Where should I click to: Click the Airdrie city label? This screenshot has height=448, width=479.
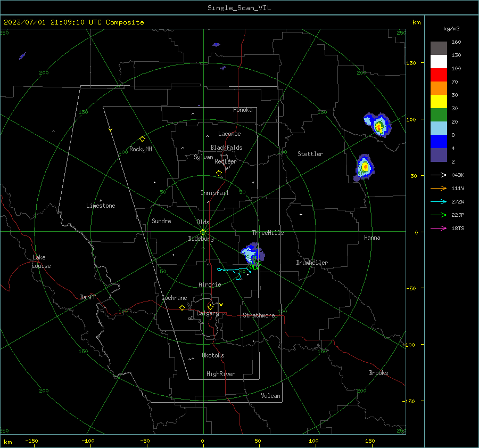(210, 284)
